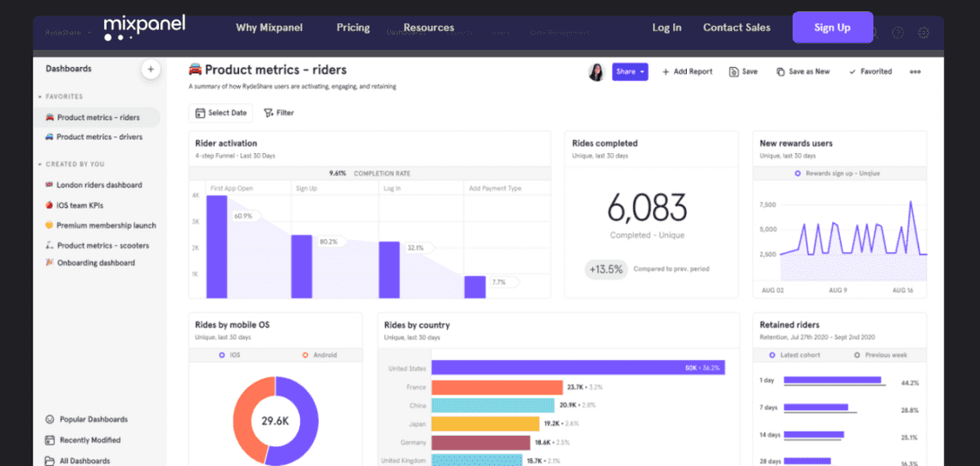Click the three-dot more options icon

tap(915, 72)
